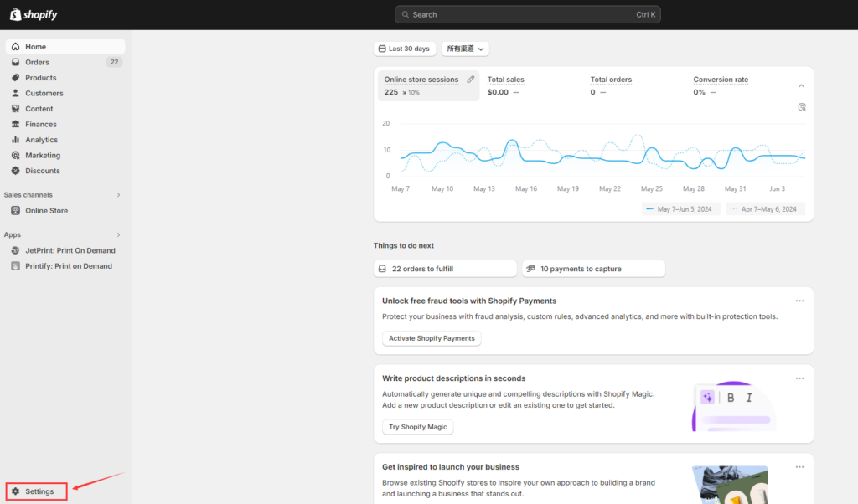Open Settings at bottom of sidebar

pyautogui.click(x=37, y=491)
